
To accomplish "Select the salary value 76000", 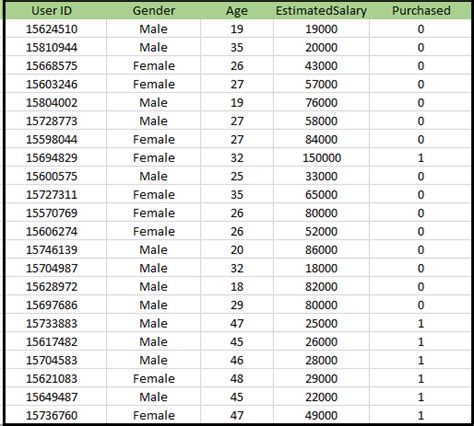I will click(x=321, y=103).
